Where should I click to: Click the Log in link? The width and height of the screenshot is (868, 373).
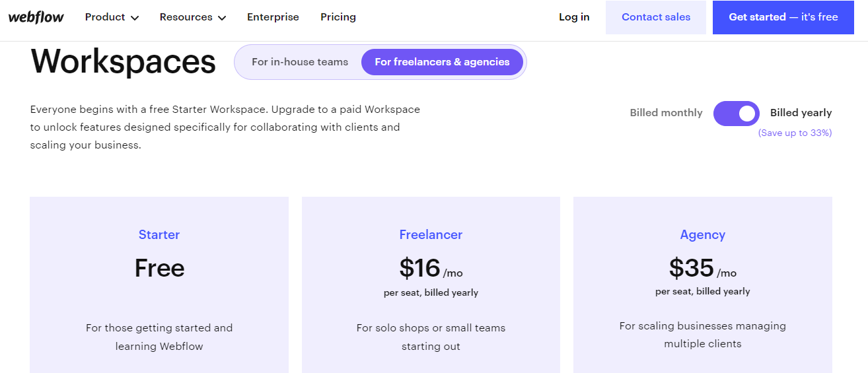[574, 17]
